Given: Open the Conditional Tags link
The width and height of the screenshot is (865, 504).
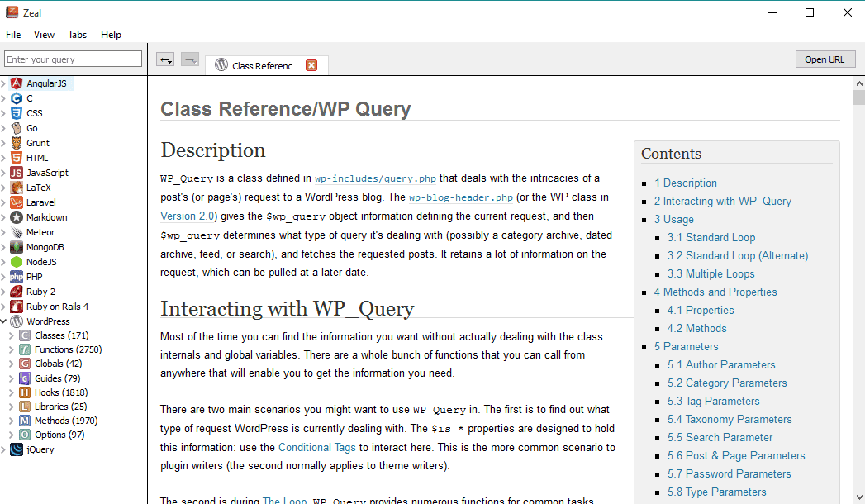Looking at the screenshot, I should pyautogui.click(x=316, y=447).
